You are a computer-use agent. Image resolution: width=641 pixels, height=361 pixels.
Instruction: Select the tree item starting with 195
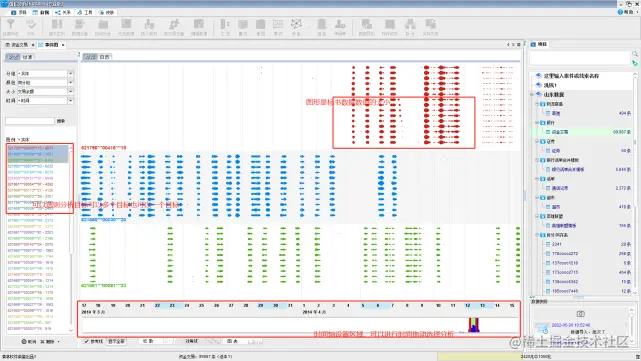pos(565,291)
